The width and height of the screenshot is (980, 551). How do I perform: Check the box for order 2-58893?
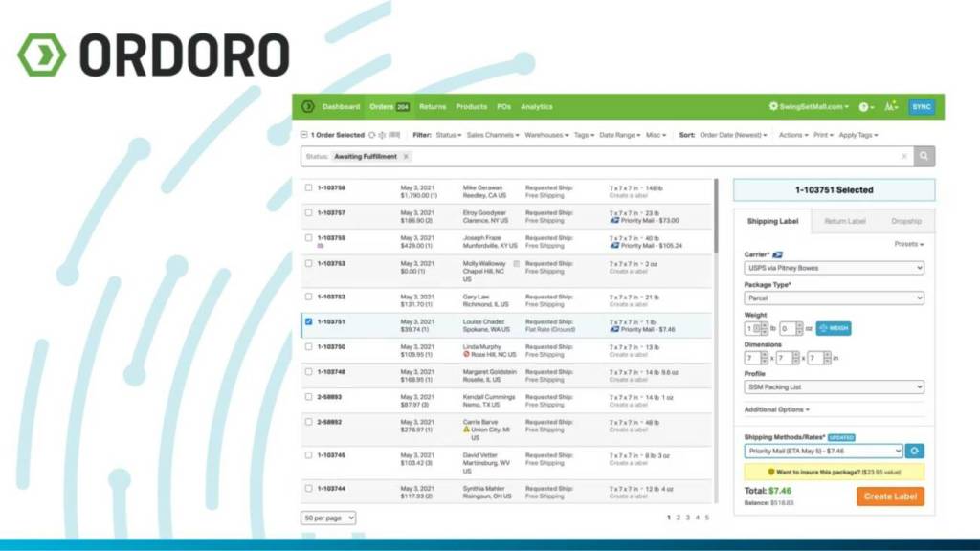pyautogui.click(x=308, y=396)
